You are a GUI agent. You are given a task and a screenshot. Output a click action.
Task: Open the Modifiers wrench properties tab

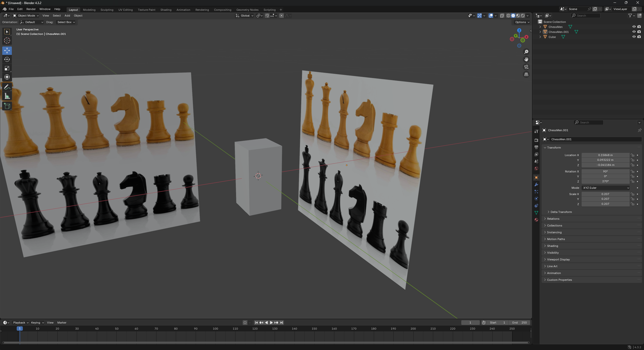[x=536, y=185]
